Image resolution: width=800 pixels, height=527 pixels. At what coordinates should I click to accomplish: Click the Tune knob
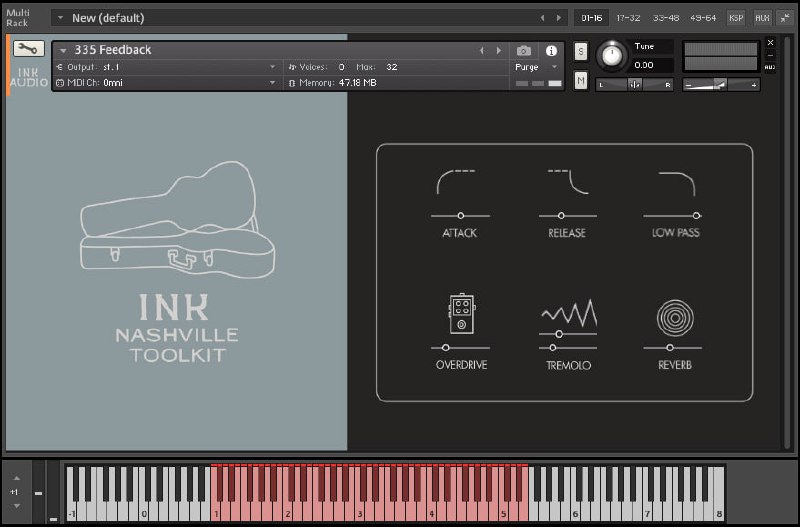tap(610, 56)
